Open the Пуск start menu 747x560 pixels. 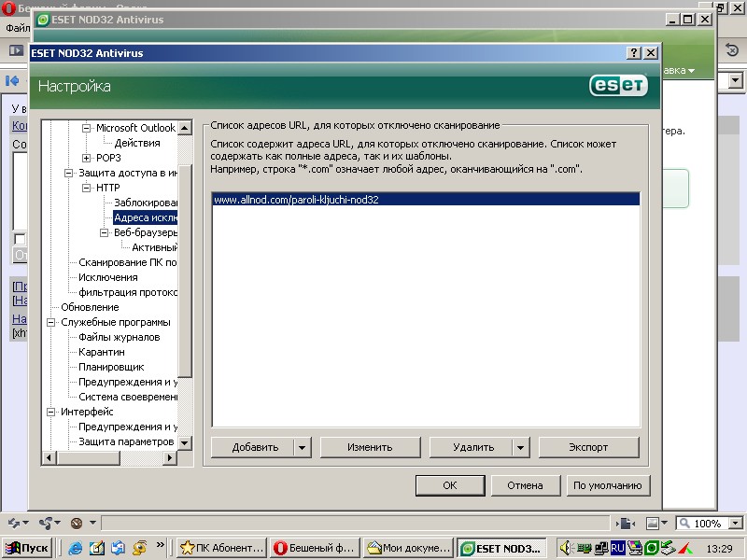click(x=27, y=548)
